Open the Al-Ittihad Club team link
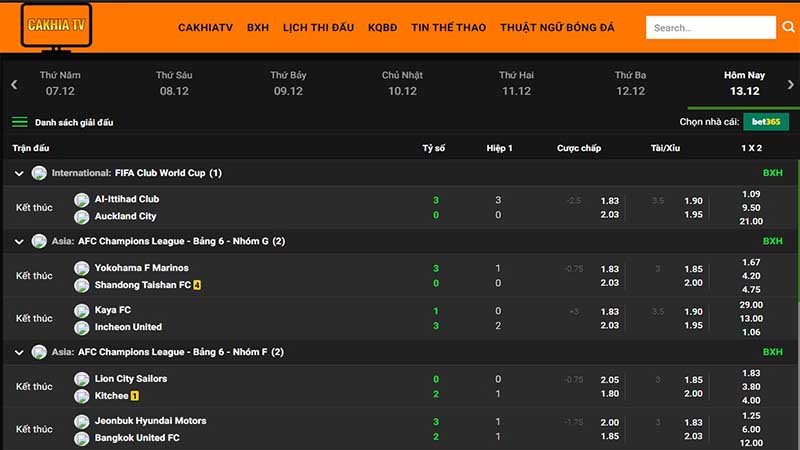Screen dimensions: 800x450 [x=127, y=199]
